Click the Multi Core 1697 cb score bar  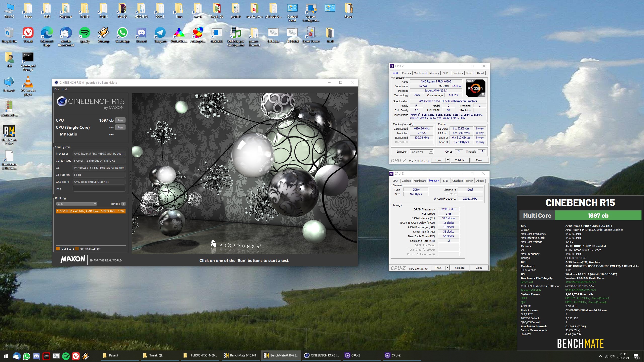[580, 215]
